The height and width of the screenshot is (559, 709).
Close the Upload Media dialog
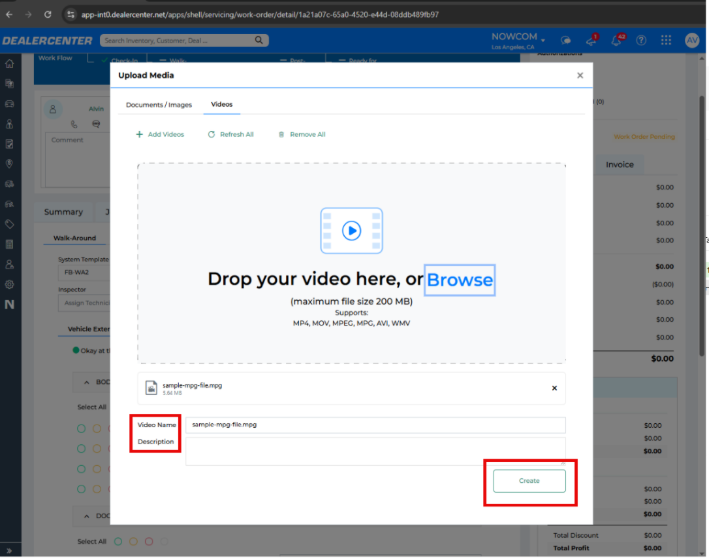[x=580, y=76]
